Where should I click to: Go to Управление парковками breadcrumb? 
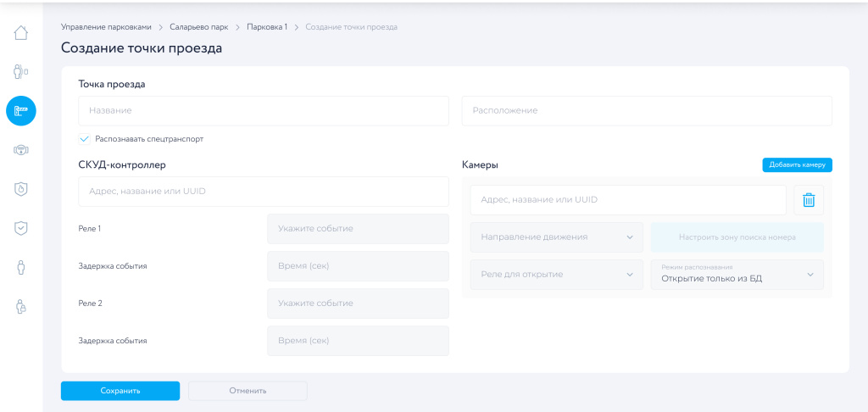106,27
